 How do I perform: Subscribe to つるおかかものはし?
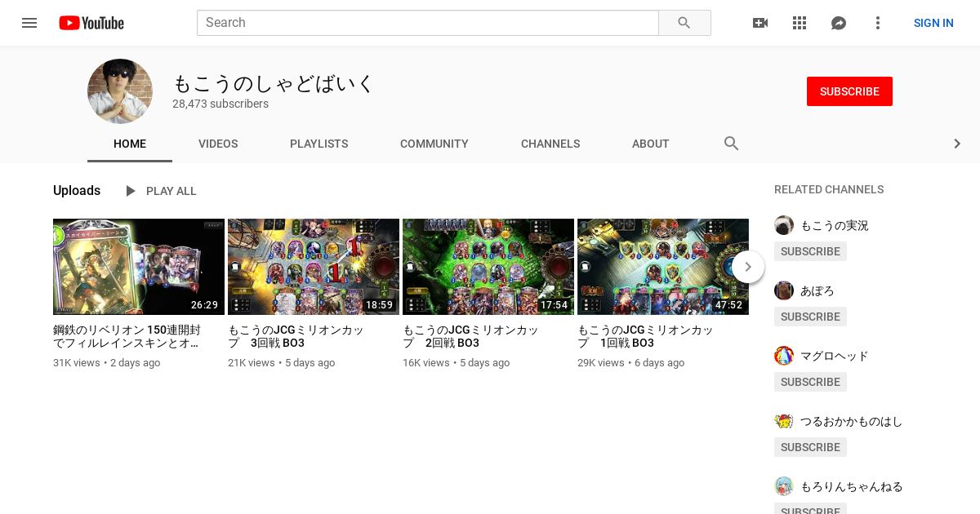(810, 447)
